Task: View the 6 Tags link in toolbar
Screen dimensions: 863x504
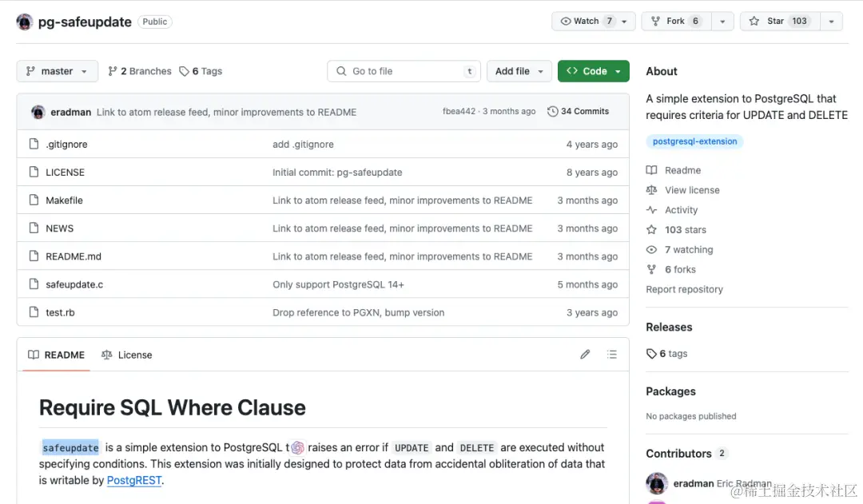Action: pos(201,71)
